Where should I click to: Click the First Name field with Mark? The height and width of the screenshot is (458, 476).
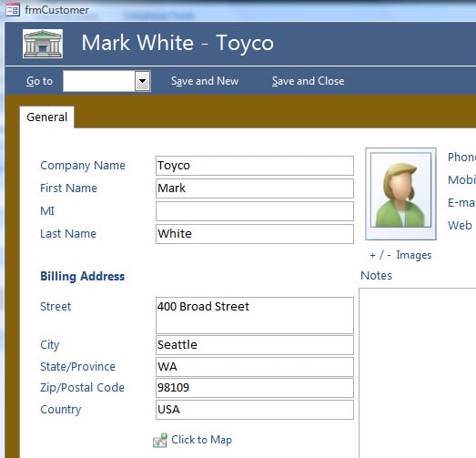click(255, 188)
